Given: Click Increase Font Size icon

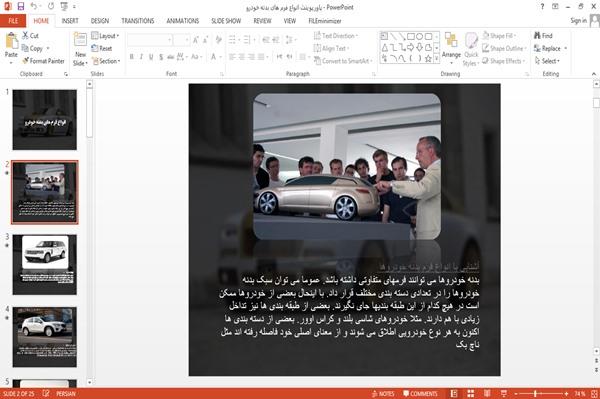Looking at the screenshot, I should [196, 40].
